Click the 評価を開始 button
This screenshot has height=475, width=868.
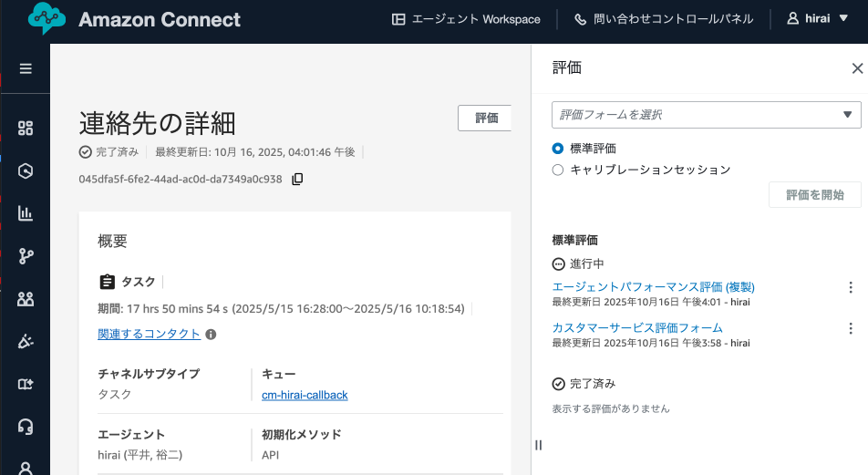coord(815,195)
